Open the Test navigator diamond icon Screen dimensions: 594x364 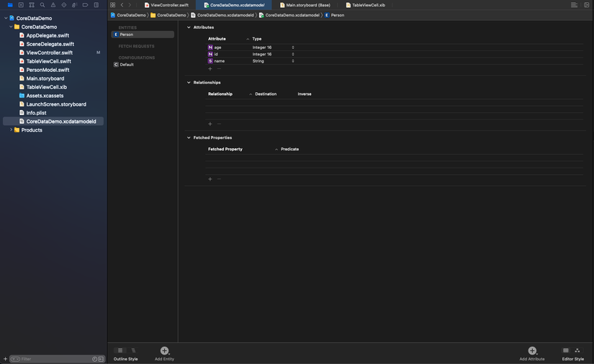(x=64, y=5)
